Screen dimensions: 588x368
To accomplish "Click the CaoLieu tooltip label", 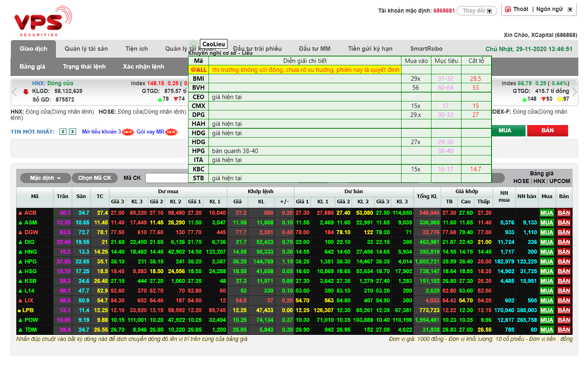I will pyautogui.click(x=214, y=44).
